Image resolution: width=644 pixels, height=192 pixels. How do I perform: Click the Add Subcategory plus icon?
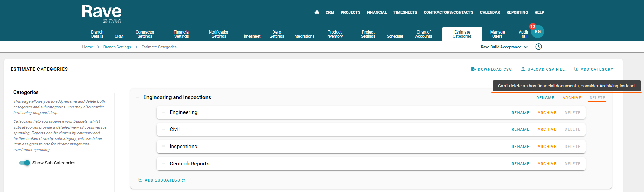140,180
